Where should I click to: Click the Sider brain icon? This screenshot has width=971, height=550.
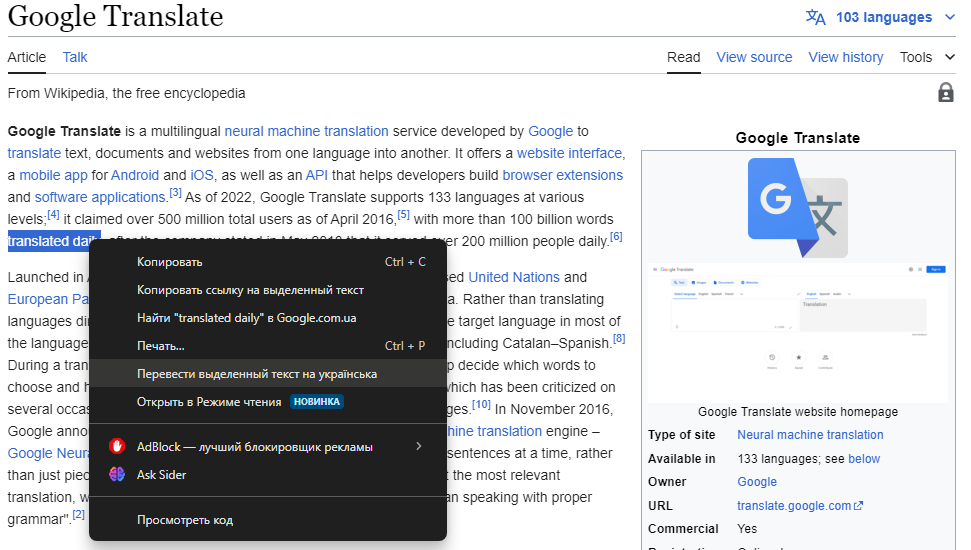pyautogui.click(x=117, y=474)
